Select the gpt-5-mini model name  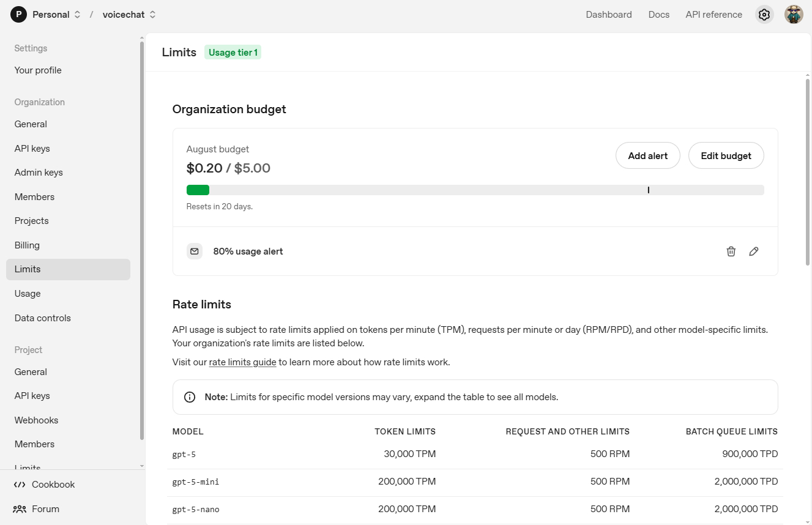(196, 482)
